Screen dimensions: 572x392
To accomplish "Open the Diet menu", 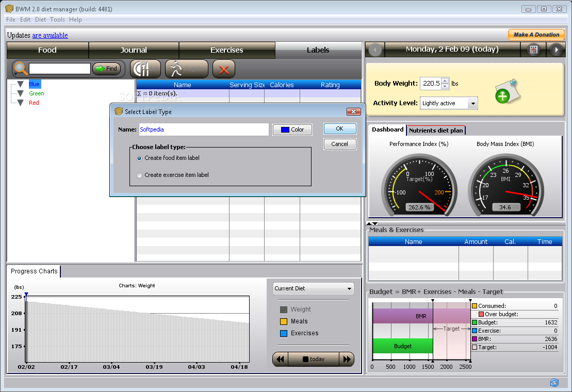I will (x=41, y=20).
